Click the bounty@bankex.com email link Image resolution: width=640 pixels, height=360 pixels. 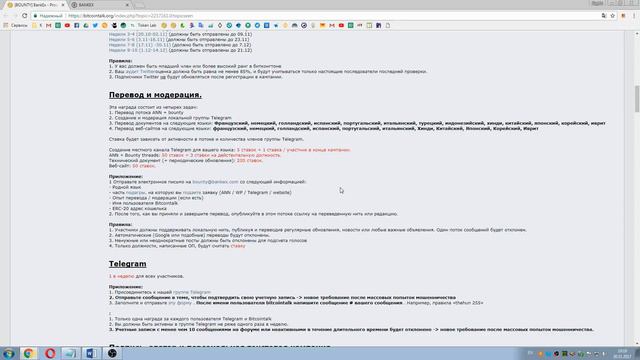coord(215,182)
